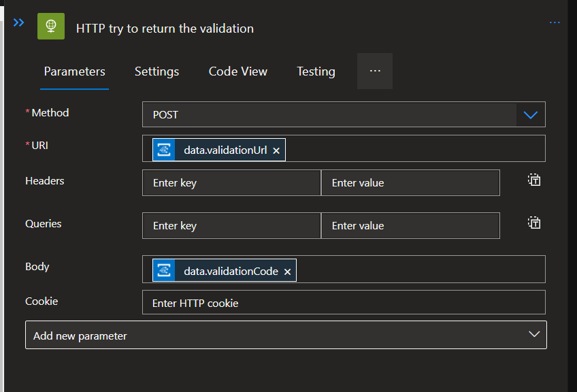This screenshot has height=392, width=577.
Task: Click the Queries Enter value field
Action: 410,225
